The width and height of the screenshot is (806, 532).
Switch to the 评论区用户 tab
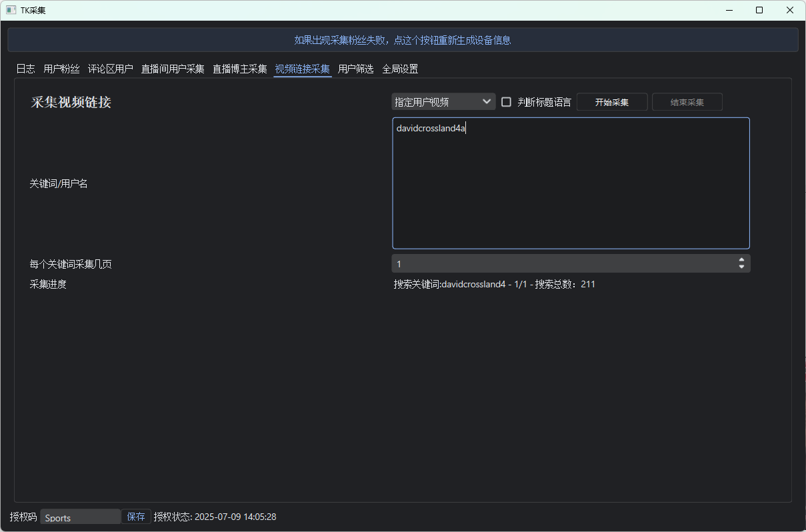(x=111, y=69)
